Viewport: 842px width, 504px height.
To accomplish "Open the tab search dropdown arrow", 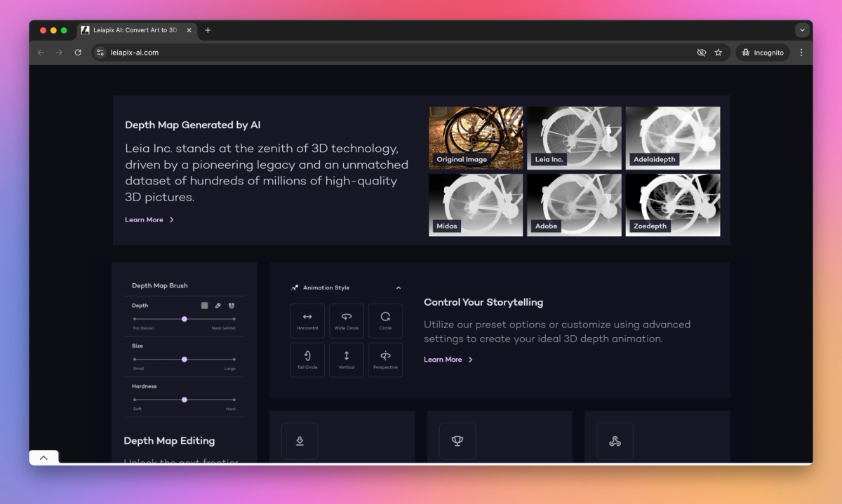I will [802, 30].
